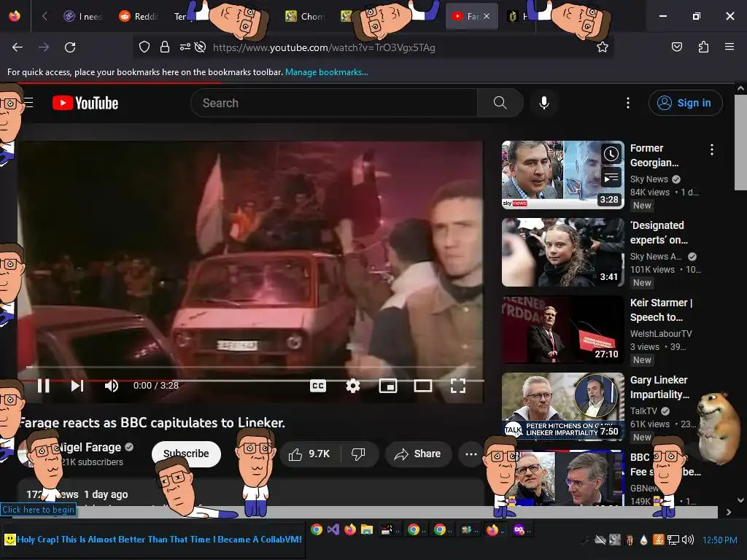747x560 pixels.
Task: Open the Keir Starmer Speech thumbnail
Action: 562,330
